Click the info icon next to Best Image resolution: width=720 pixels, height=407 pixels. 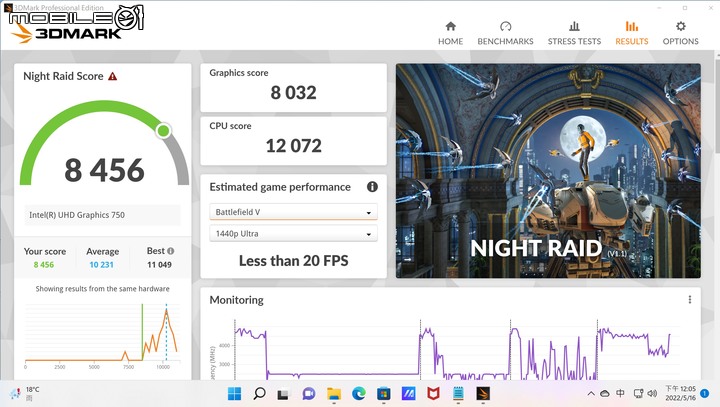point(171,251)
